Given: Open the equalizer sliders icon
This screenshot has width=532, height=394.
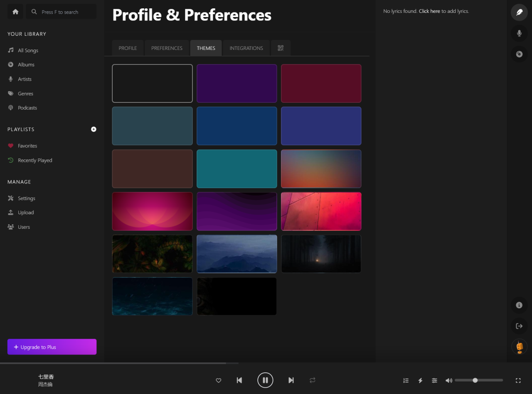Looking at the screenshot, I should point(434,380).
